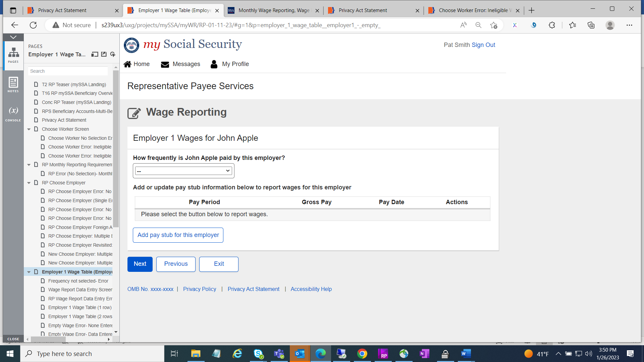Viewport: 644px width, 362px height.
Task: Open the pay frequency dropdown
Action: coord(183,171)
